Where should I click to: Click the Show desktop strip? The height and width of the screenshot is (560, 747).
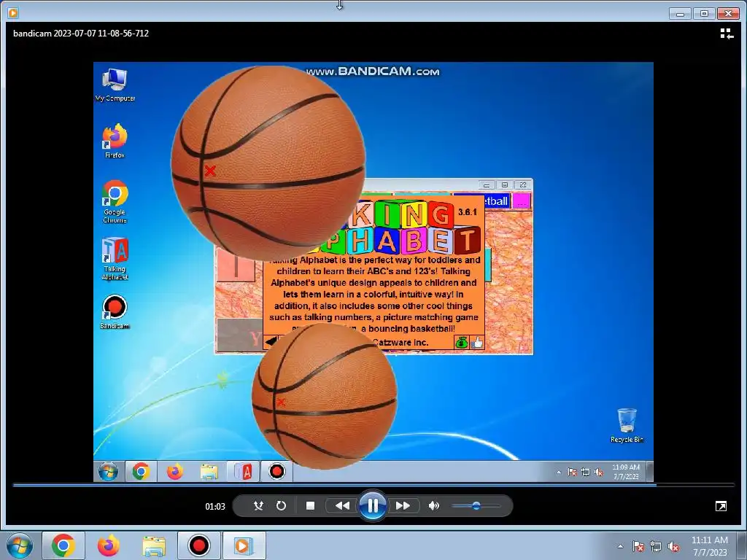741,545
